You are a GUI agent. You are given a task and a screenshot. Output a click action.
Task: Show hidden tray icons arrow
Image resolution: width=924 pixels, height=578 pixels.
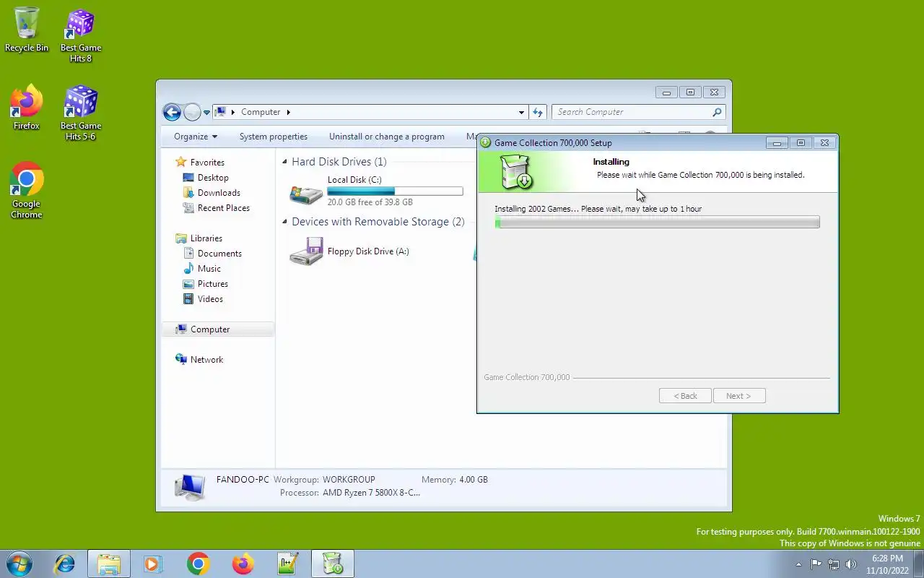click(x=798, y=564)
